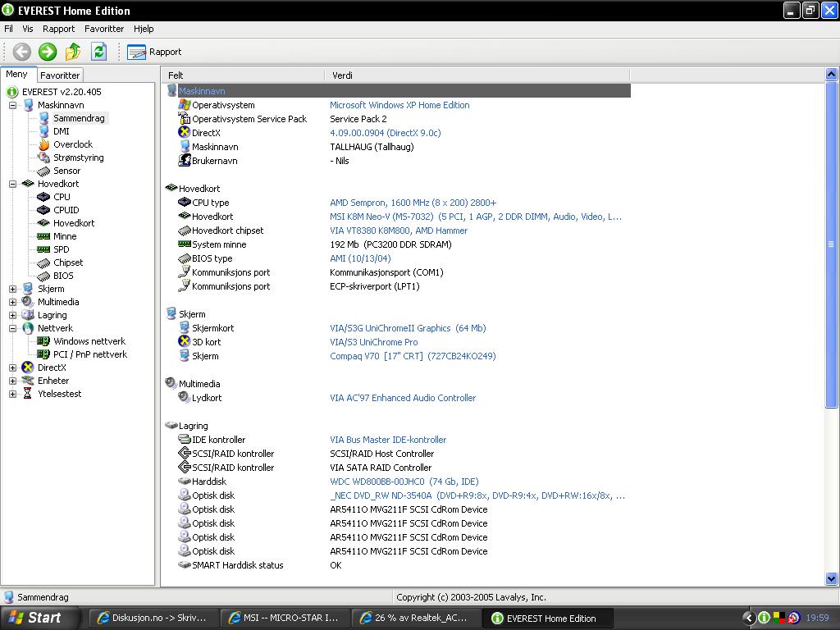
Task: Click the Up folder toolbar icon
Action: (x=73, y=52)
